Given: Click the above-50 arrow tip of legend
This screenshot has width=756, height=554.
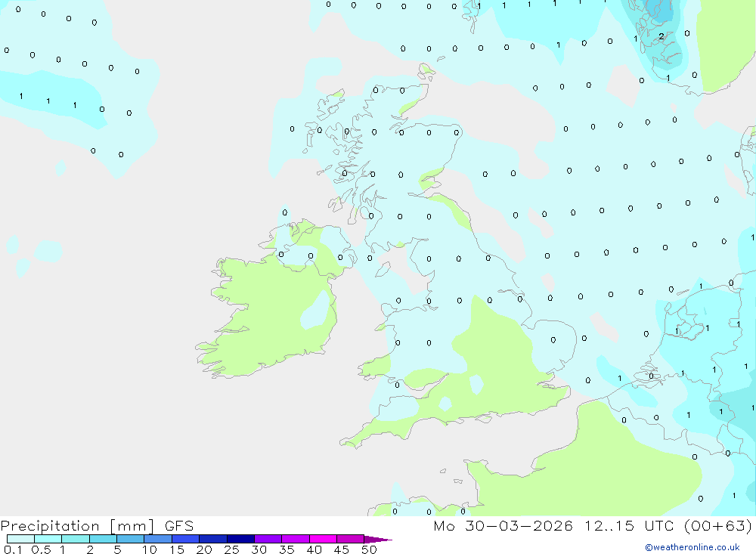Looking at the screenshot, I should pos(377,539).
